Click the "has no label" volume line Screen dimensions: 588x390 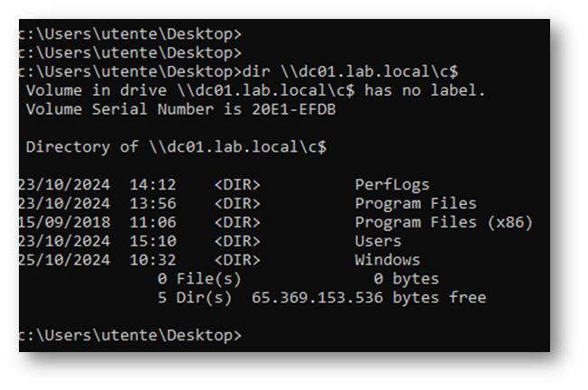coord(255,90)
